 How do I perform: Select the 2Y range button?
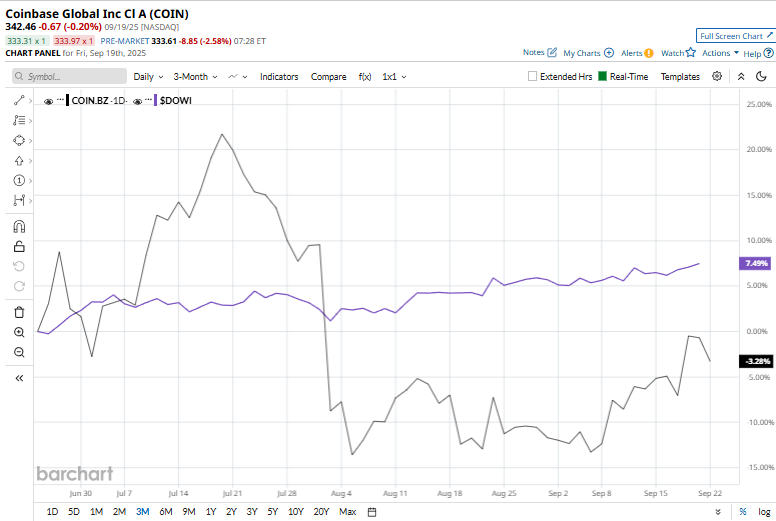231,512
